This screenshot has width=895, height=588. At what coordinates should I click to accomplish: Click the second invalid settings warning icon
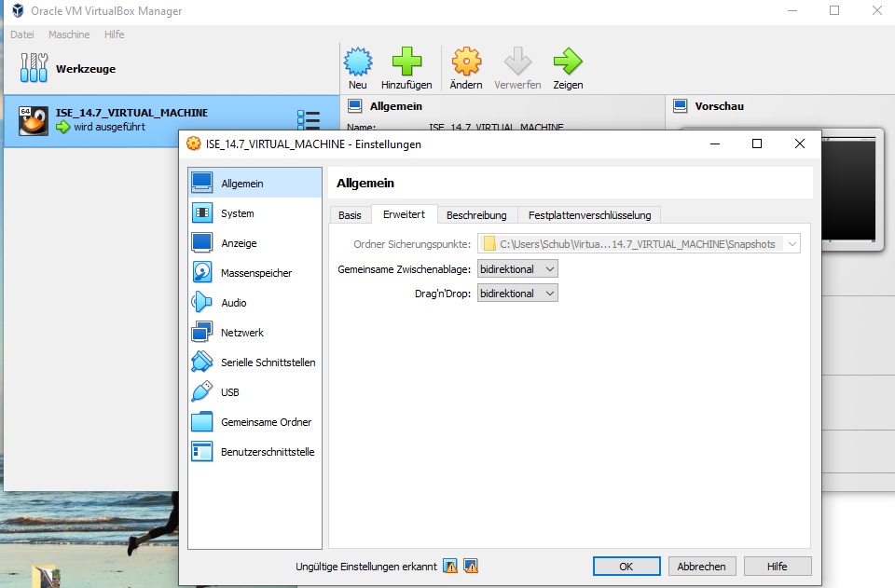click(x=471, y=567)
